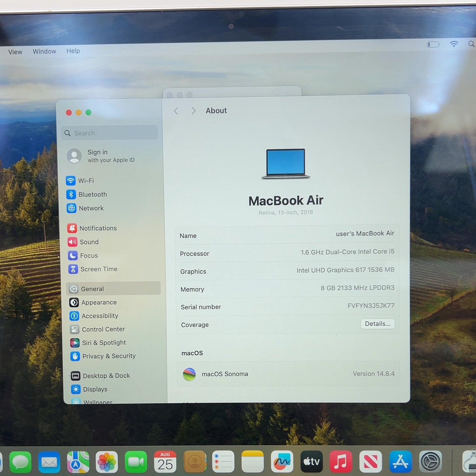Launch Messages from the Dock
Viewport: 476px width, 476px height.
point(21,462)
